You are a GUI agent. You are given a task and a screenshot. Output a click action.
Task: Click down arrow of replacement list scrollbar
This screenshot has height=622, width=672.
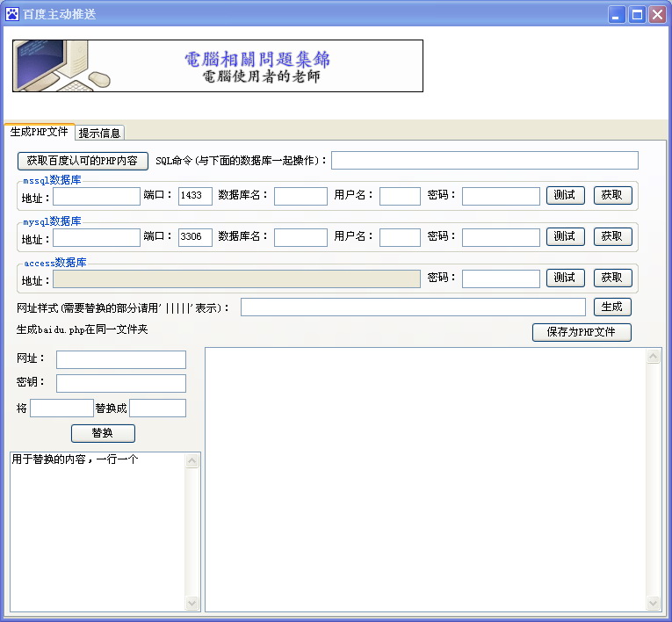192,604
